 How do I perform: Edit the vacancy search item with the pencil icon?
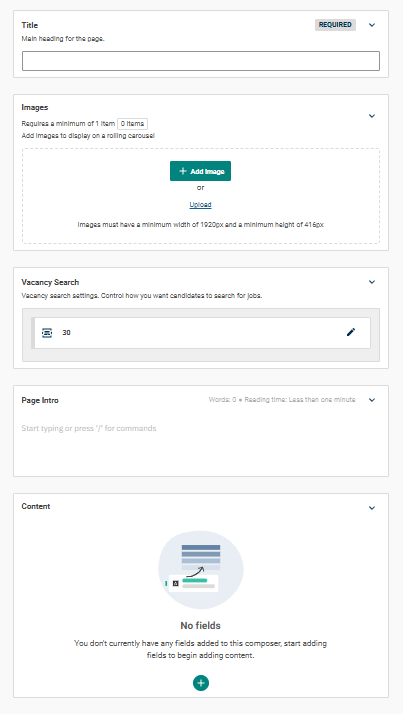[x=351, y=332]
